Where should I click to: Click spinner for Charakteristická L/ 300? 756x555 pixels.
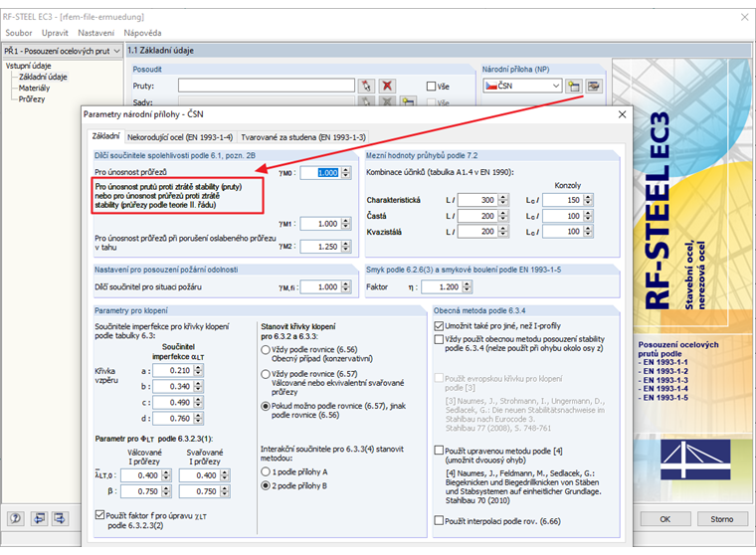503,200
